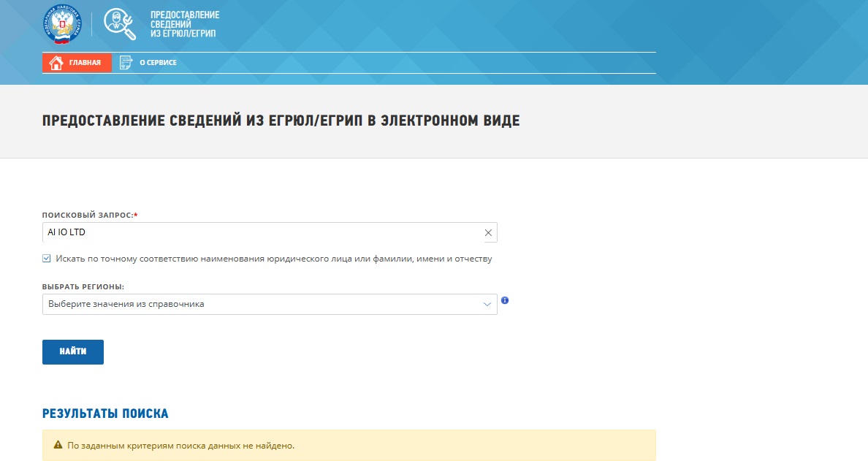Clear the search query using the X icon
This screenshot has width=868, height=461.
[x=487, y=232]
